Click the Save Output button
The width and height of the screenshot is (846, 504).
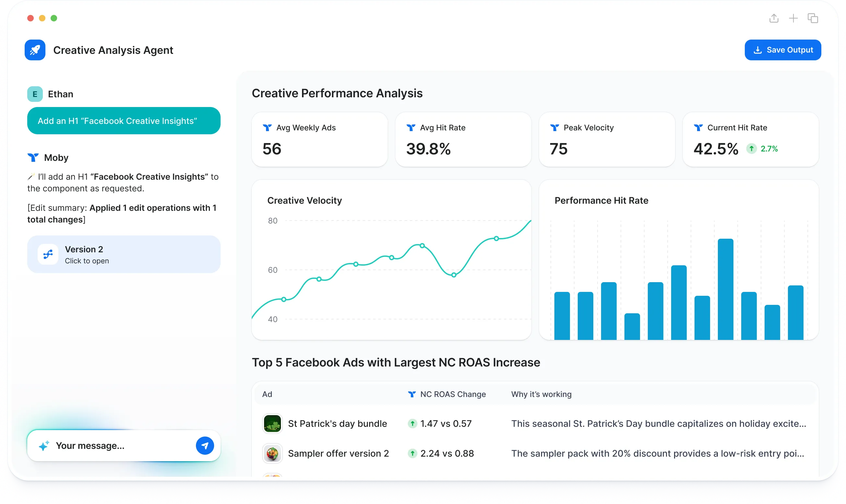coord(782,50)
